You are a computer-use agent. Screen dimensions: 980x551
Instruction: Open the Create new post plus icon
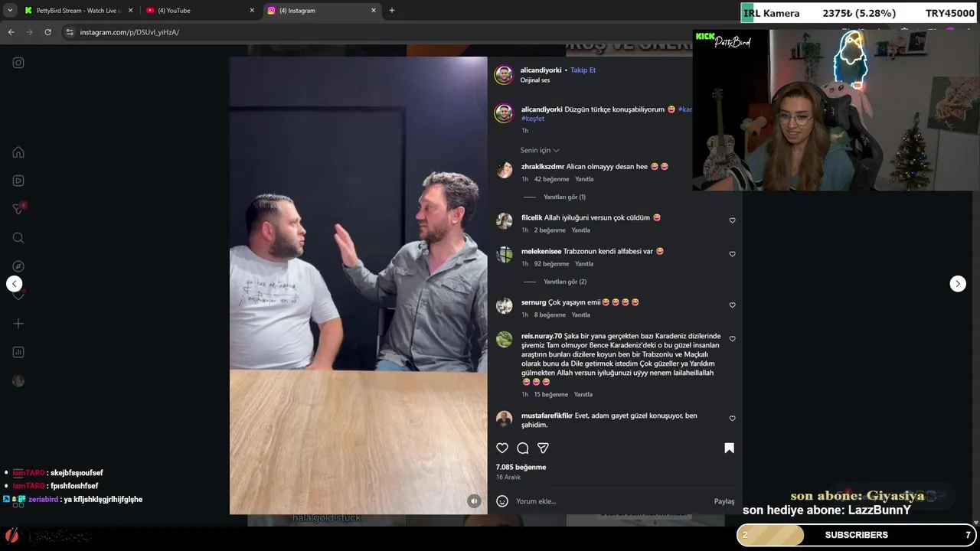(x=18, y=324)
